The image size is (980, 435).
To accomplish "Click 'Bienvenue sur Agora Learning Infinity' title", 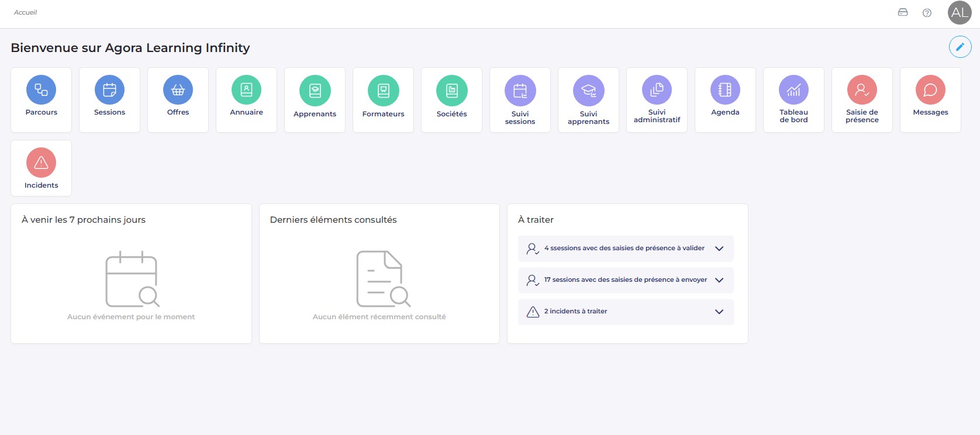I will 130,48.
